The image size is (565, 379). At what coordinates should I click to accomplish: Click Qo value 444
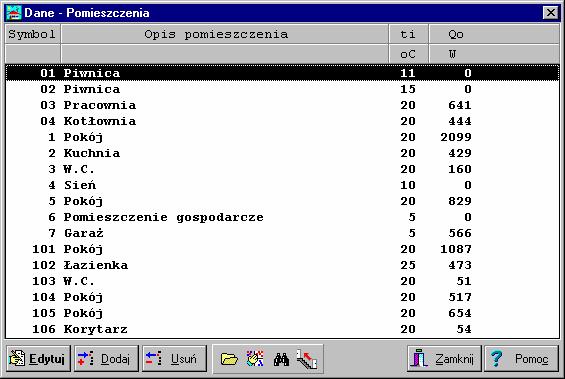pos(460,121)
